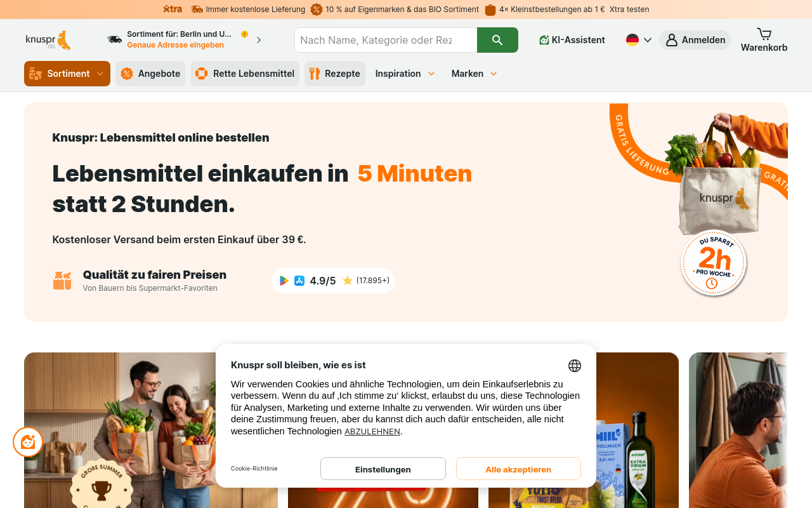Click the percent icon on Angebote

127,74
